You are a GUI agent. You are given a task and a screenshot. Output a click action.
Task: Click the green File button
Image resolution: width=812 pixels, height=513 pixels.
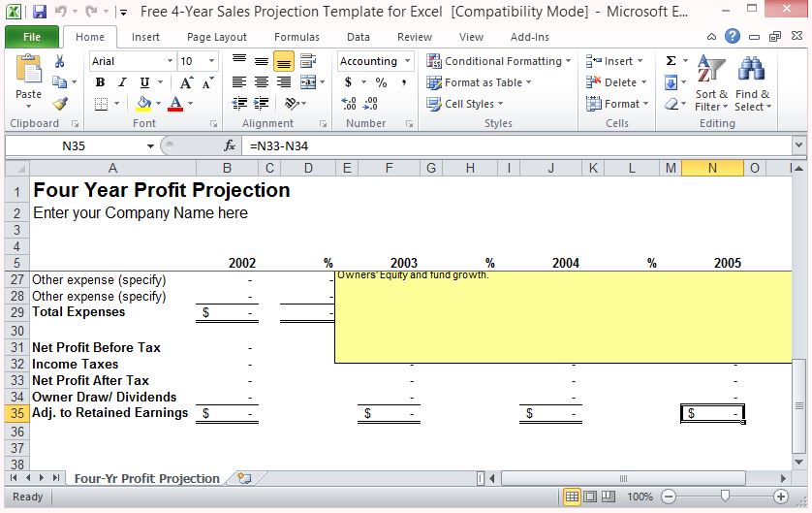pos(32,37)
